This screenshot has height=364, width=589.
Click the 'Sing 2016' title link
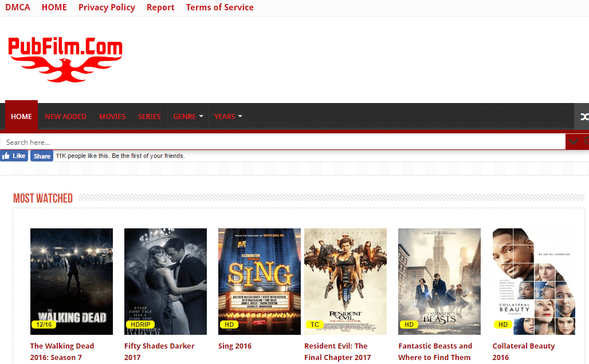235,346
